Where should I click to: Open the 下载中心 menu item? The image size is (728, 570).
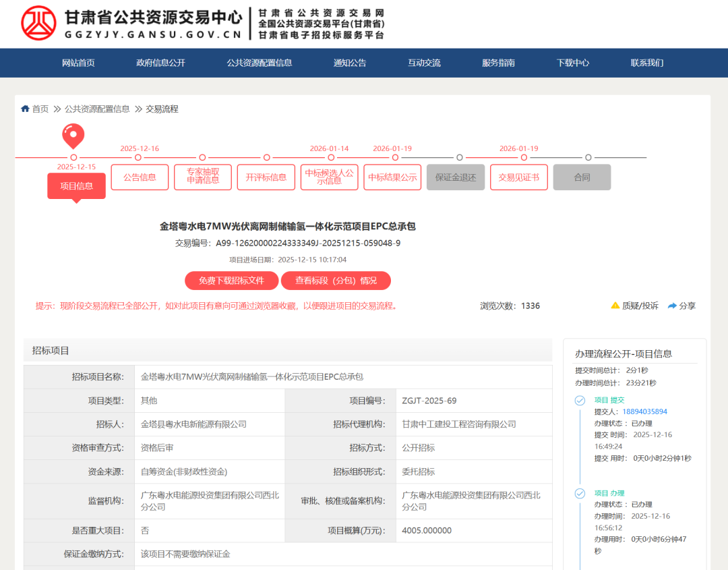[572, 62]
